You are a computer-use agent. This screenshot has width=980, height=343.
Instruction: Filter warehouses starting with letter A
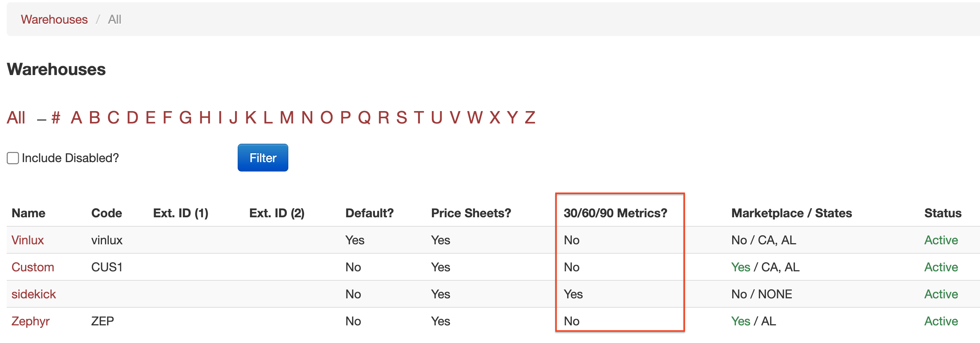pyautogui.click(x=76, y=117)
